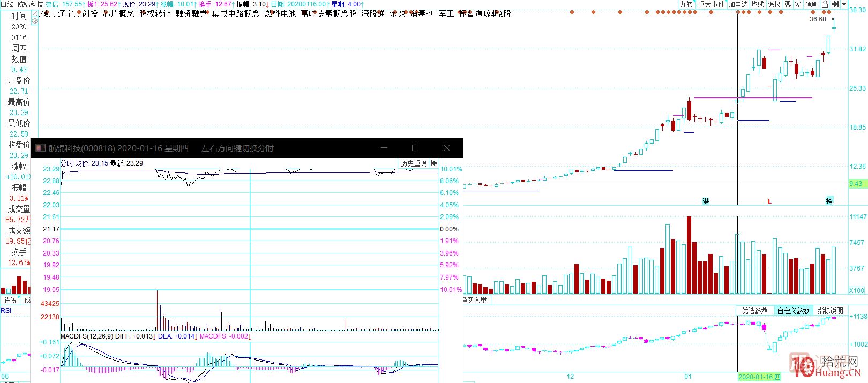The image size is (868, 383).
Task: Close the 航锦科技 intraday popup
Action: coord(446,148)
